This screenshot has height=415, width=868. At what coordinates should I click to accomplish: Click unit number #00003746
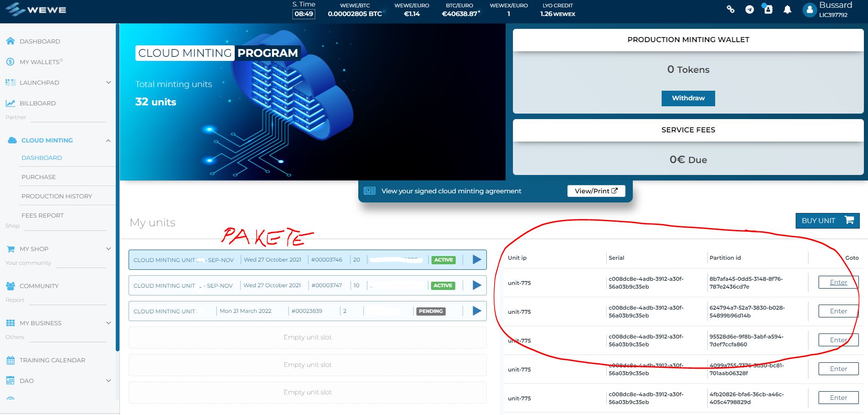tap(327, 260)
